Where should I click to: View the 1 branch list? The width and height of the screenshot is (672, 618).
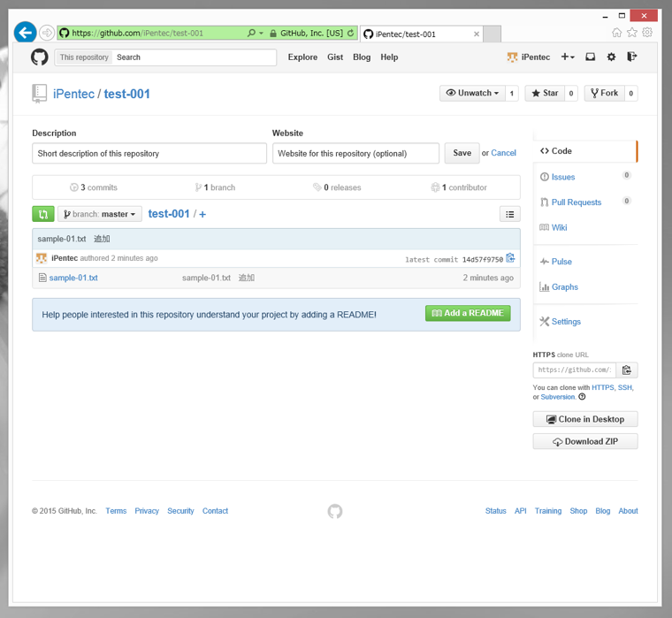pos(215,187)
